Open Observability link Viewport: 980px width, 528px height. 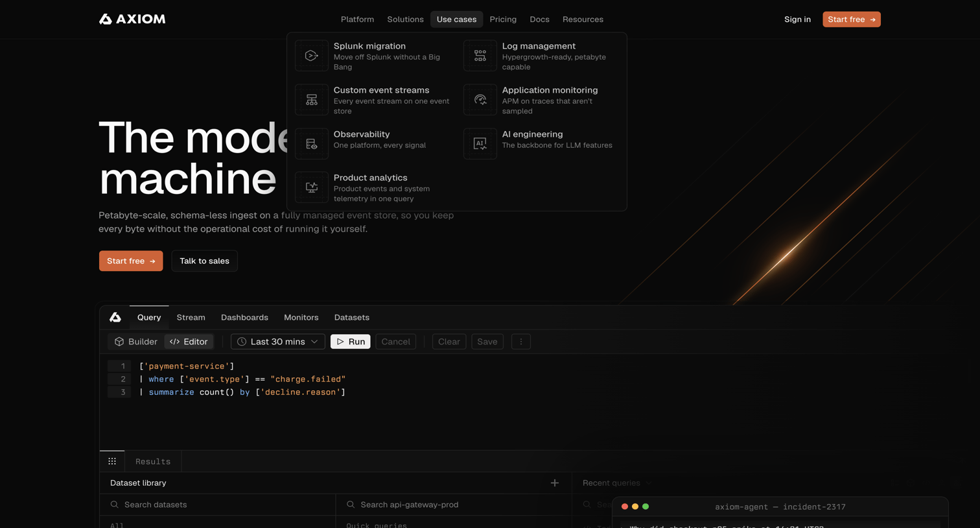(x=362, y=134)
